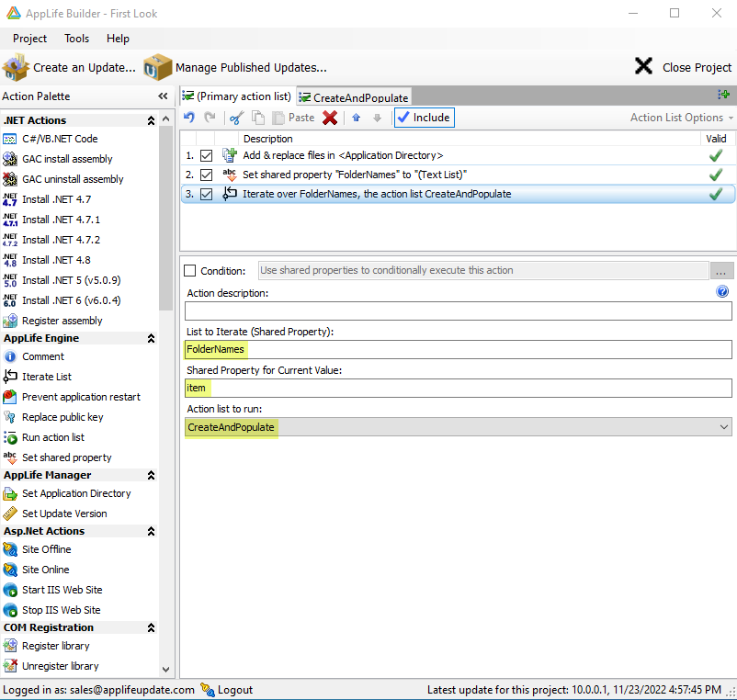Select Set Update Version action
This screenshot has height=700, width=737.
55,514
